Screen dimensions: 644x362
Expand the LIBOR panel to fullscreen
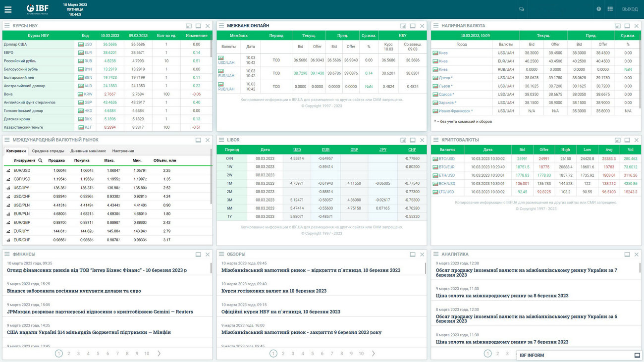point(413,140)
